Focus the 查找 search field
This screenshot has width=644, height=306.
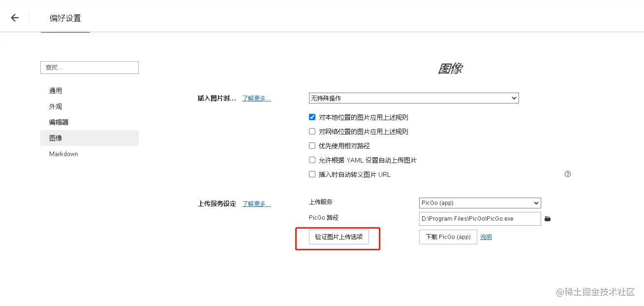tap(90, 68)
